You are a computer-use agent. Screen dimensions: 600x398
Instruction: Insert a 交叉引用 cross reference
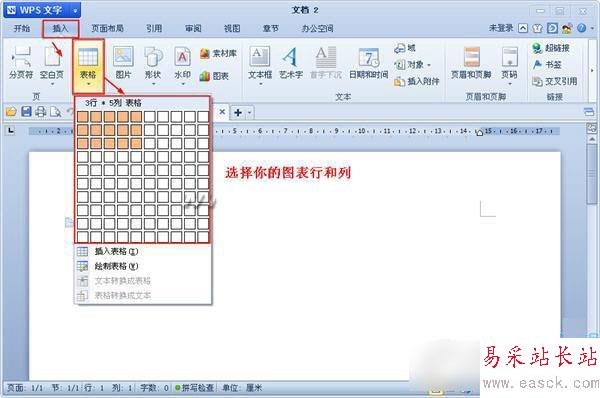[x=555, y=81]
